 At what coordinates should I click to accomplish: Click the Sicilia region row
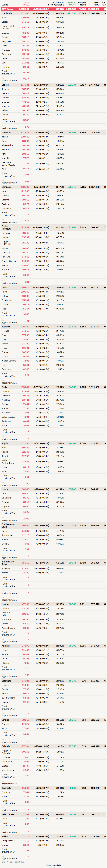coord(53,387)
